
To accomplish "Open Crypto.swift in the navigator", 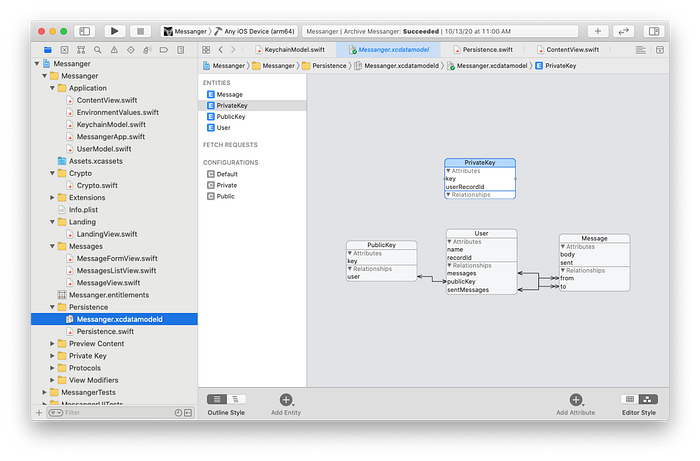I will point(114,185).
